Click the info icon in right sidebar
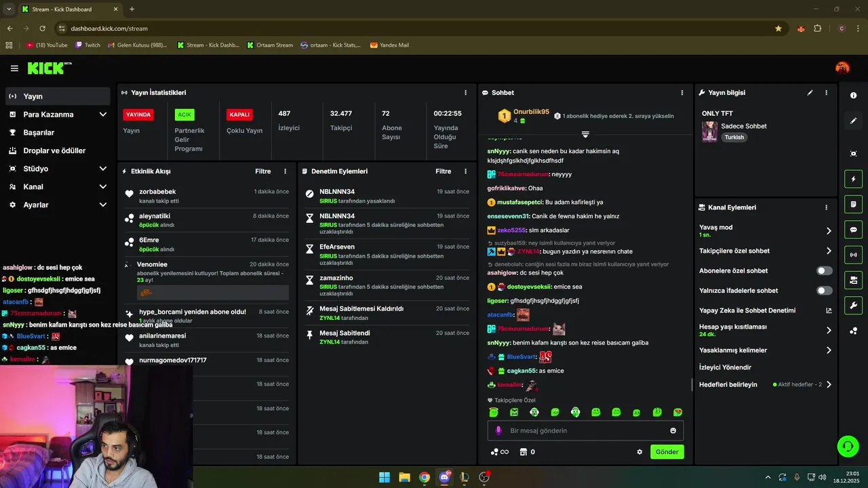Viewport: 868px width, 488px height. tap(853, 96)
